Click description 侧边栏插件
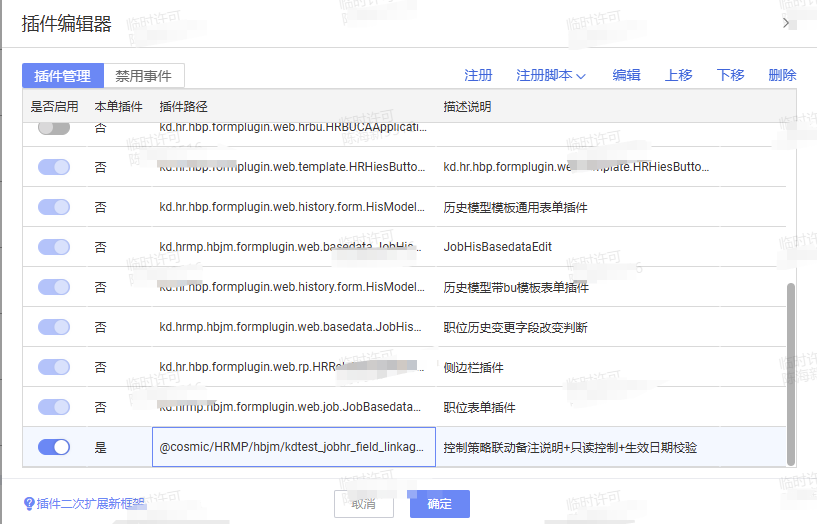 pos(474,368)
